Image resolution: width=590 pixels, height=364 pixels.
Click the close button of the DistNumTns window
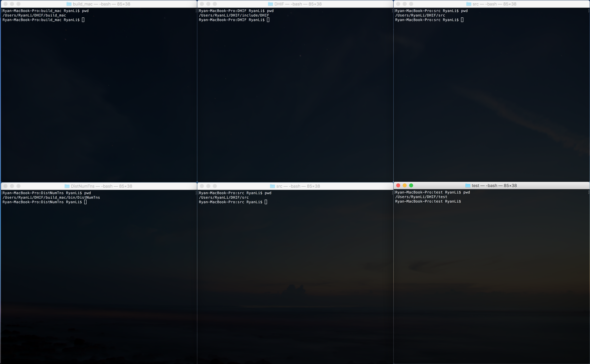coord(6,186)
